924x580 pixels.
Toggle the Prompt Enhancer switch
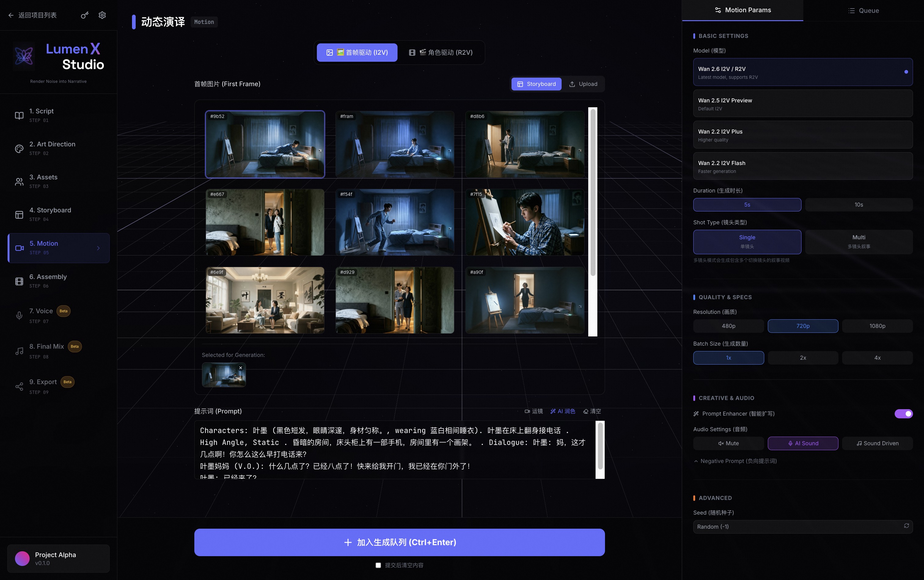point(904,413)
